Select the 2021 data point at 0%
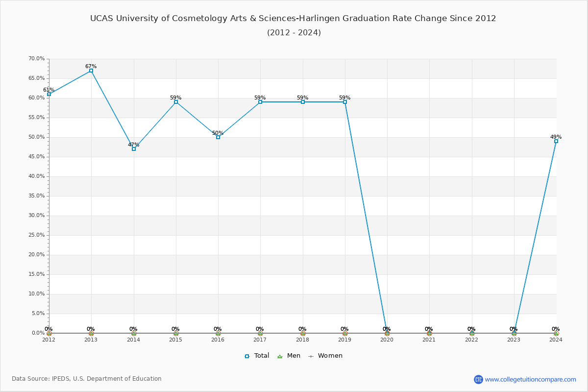Screen dimensions: 588x392 [429, 333]
